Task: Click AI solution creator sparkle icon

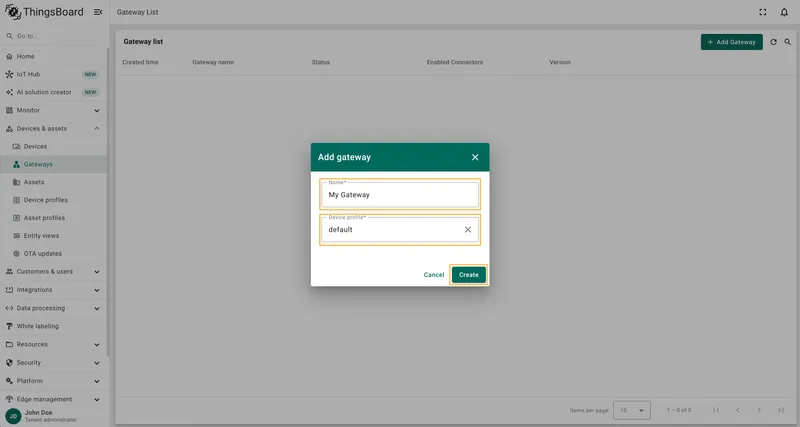Action: coord(9,92)
